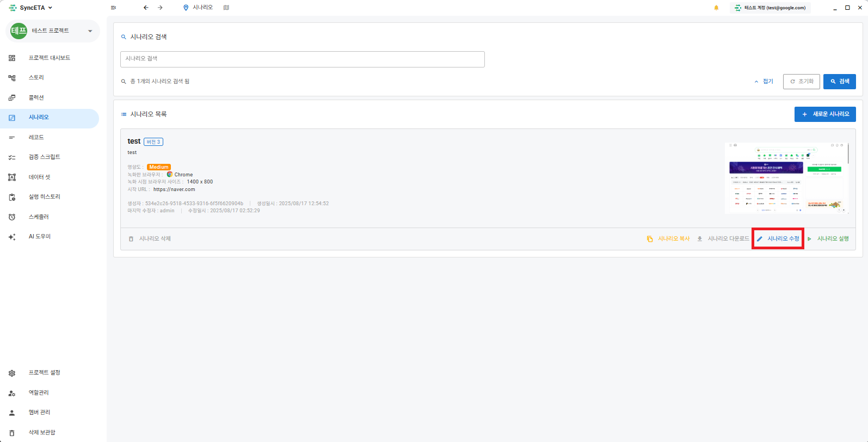Image resolution: width=868 pixels, height=442 pixels.
Task: Click the 새로운 시나리오 button
Action: coord(825,114)
